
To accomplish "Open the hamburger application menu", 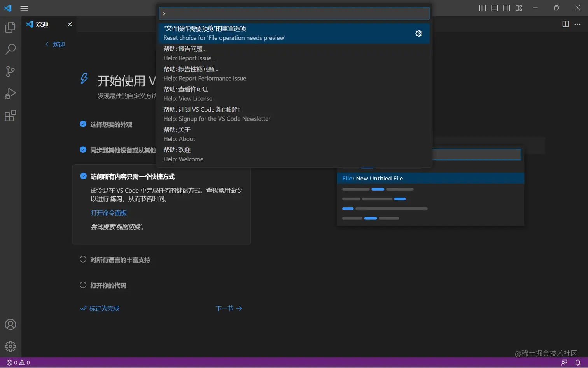I will point(24,8).
